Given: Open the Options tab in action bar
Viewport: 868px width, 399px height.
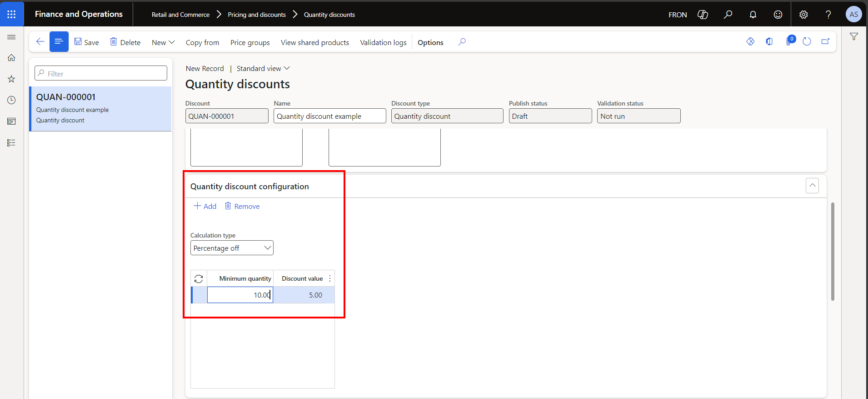Looking at the screenshot, I should point(430,42).
